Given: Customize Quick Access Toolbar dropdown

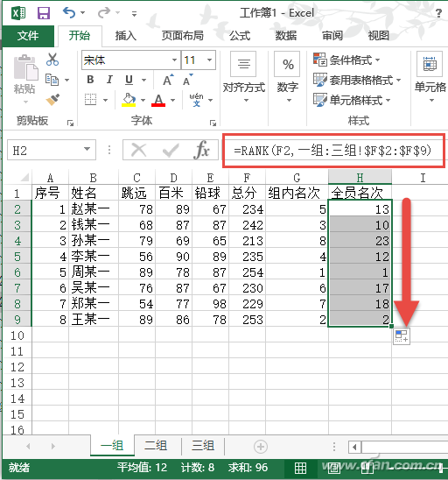Looking at the screenshot, I should [x=134, y=13].
